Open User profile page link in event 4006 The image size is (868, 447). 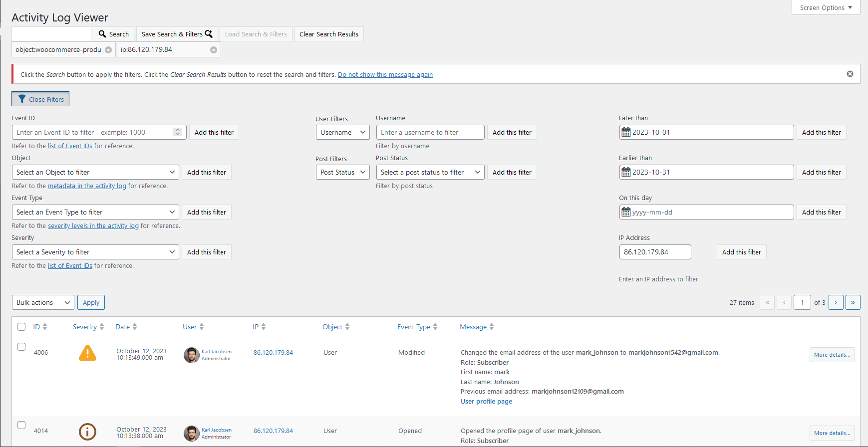click(x=486, y=402)
